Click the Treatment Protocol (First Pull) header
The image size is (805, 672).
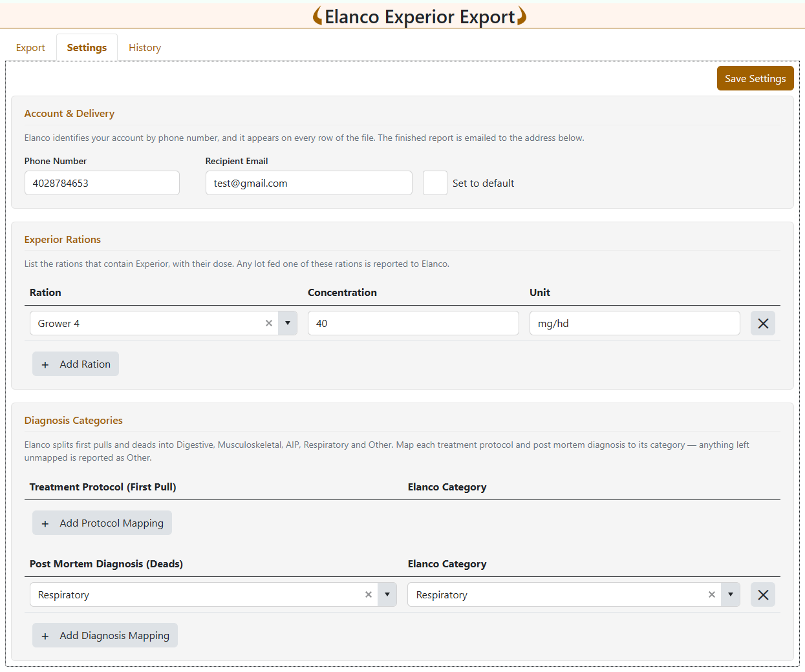(x=103, y=487)
